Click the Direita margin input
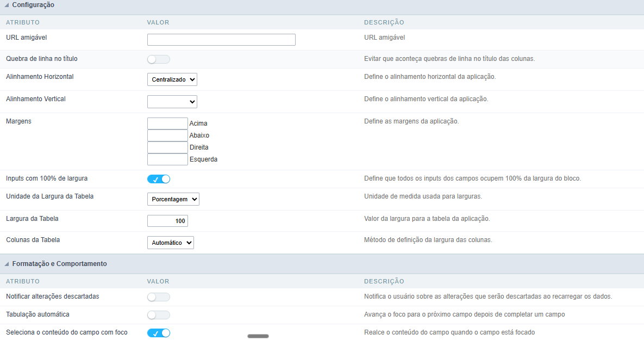The width and height of the screenshot is (644, 340). click(167, 147)
